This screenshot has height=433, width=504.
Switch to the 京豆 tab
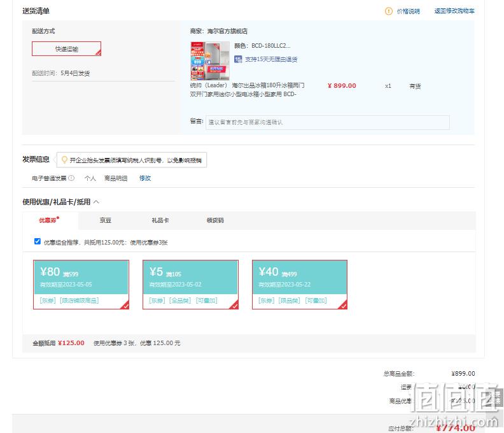(x=106, y=220)
